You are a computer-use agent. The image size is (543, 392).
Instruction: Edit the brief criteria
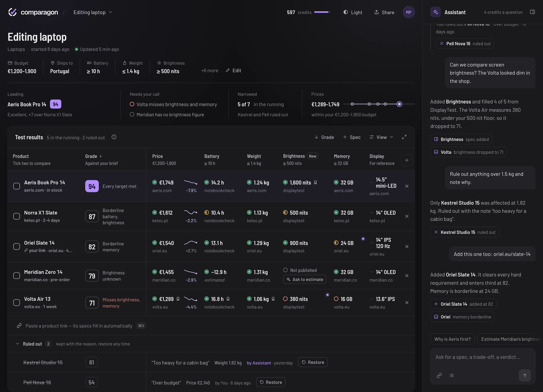click(x=233, y=70)
